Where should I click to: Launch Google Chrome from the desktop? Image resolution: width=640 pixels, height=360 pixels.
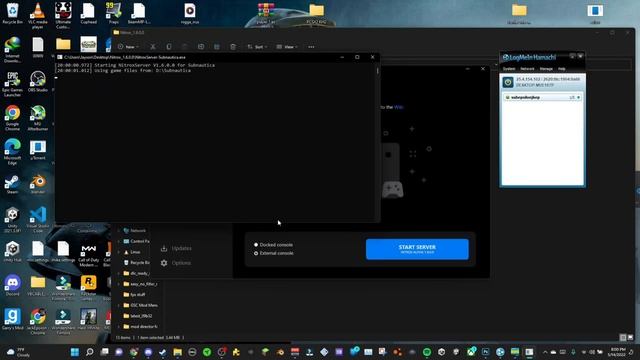(x=12, y=118)
